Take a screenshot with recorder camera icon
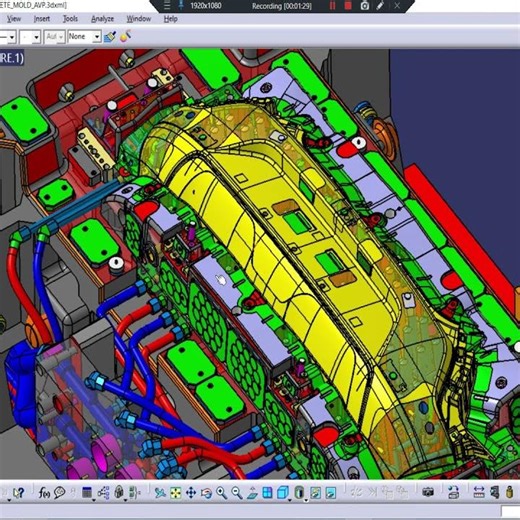Image resolution: width=520 pixels, height=520 pixels. click(x=365, y=6)
